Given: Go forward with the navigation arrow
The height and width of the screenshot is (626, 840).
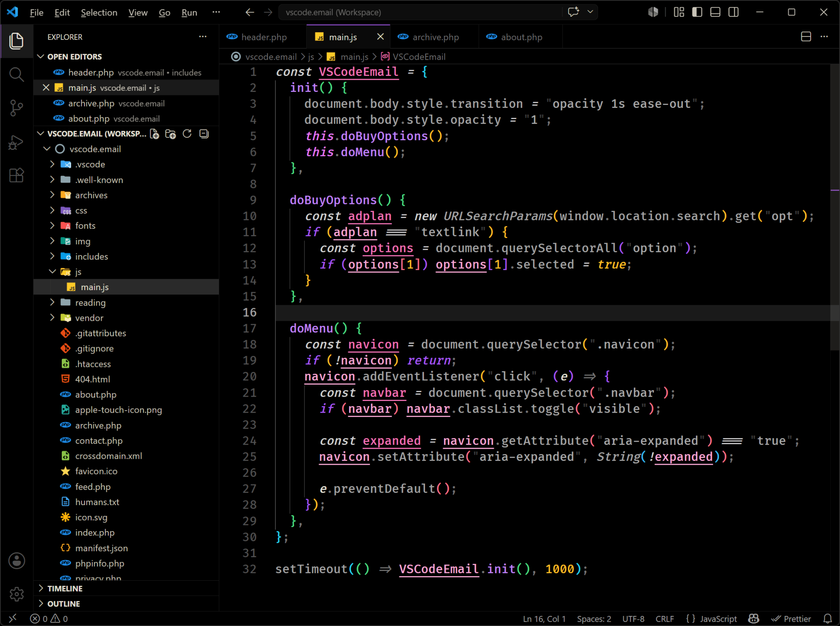Looking at the screenshot, I should coord(268,12).
